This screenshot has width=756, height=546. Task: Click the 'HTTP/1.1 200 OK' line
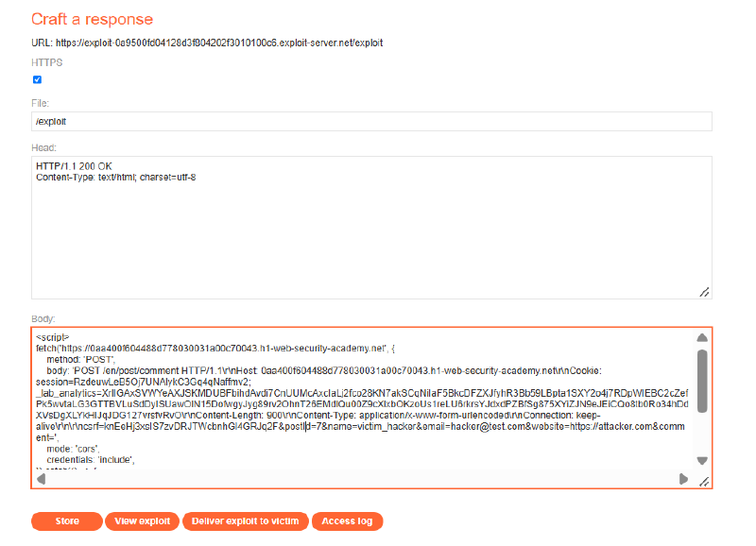pos(74,166)
